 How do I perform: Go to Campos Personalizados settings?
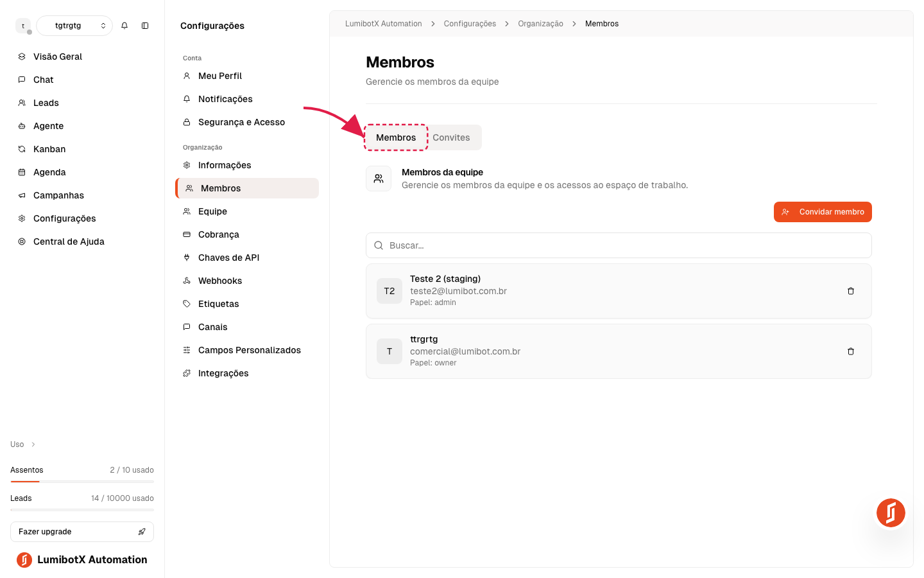click(247, 350)
